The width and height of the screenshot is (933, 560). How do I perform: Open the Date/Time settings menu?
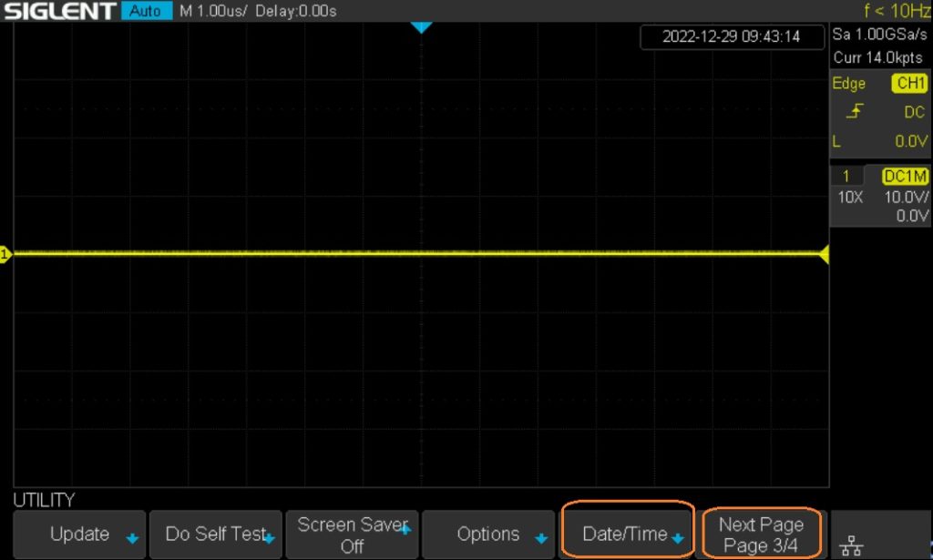click(628, 535)
